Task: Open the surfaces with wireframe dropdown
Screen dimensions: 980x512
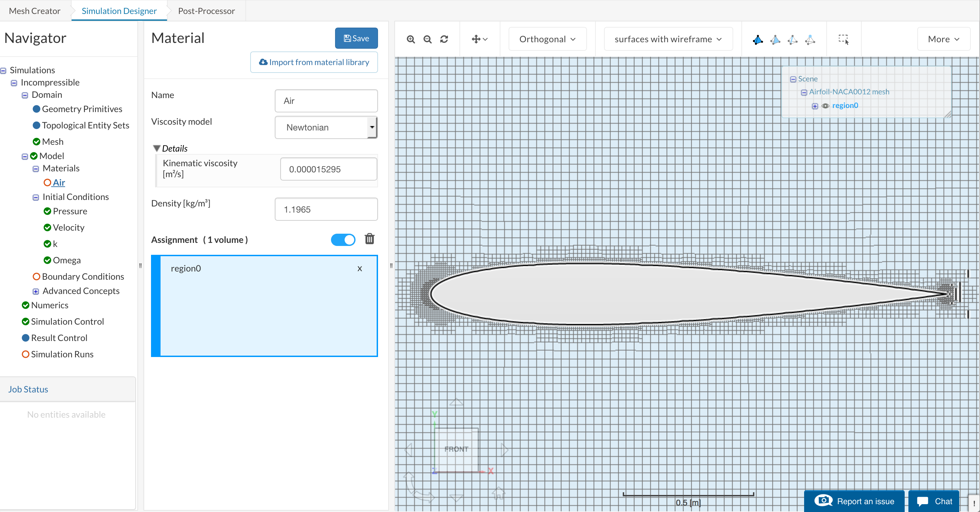Action: (668, 39)
